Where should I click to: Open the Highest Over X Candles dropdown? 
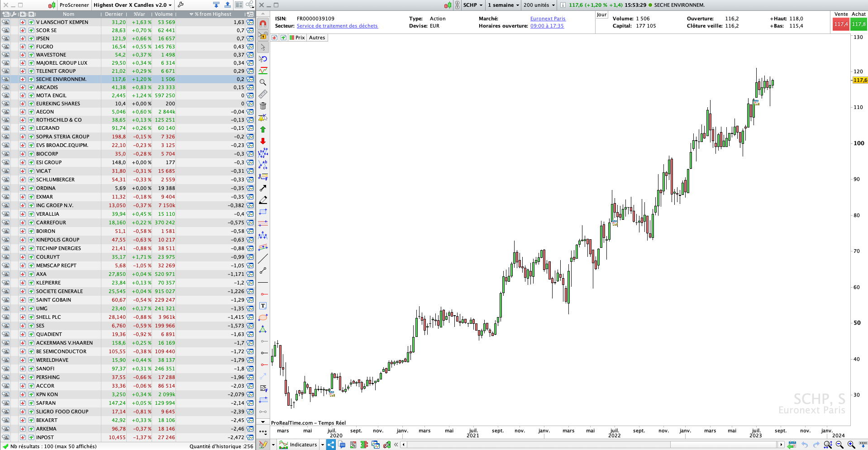(x=133, y=5)
